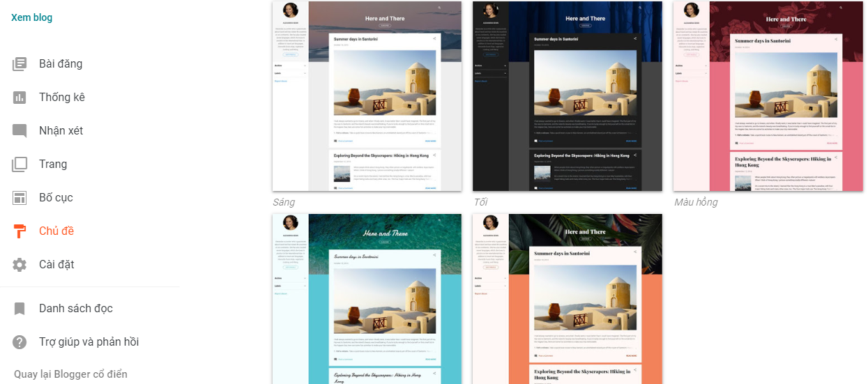Go to Bài đăng menu item
Screen dimensions: 868x384
[61, 64]
